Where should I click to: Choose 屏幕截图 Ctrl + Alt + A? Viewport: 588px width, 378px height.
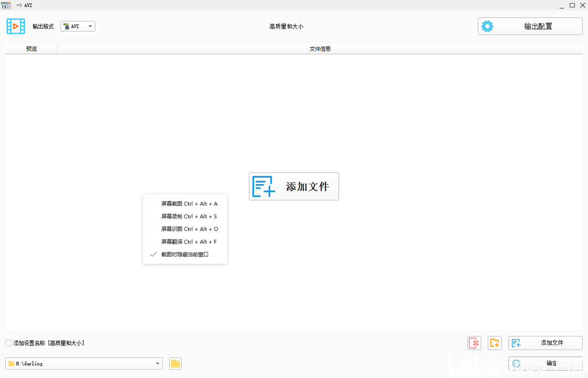click(x=185, y=204)
